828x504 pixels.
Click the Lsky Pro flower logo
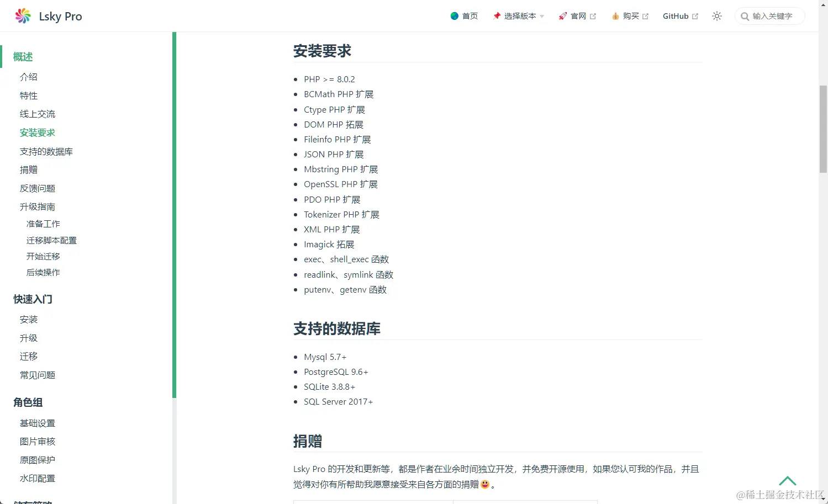(23, 16)
